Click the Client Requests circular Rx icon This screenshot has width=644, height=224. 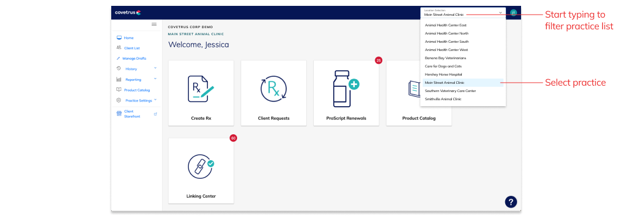tap(273, 89)
